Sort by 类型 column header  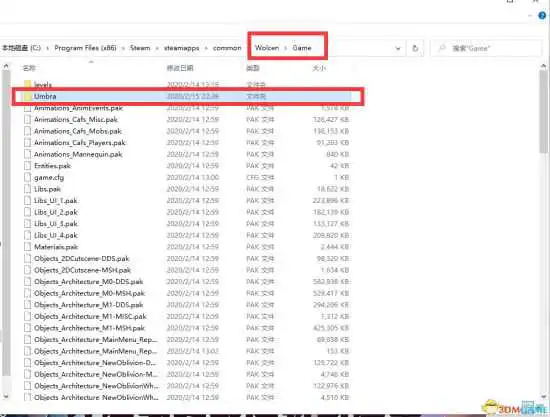253,68
